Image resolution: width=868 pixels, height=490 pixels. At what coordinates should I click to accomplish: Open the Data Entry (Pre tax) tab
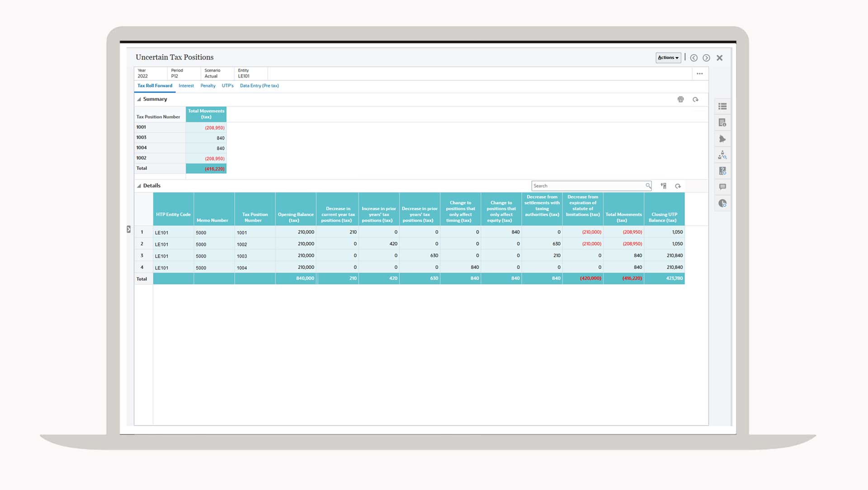(259, 85)
